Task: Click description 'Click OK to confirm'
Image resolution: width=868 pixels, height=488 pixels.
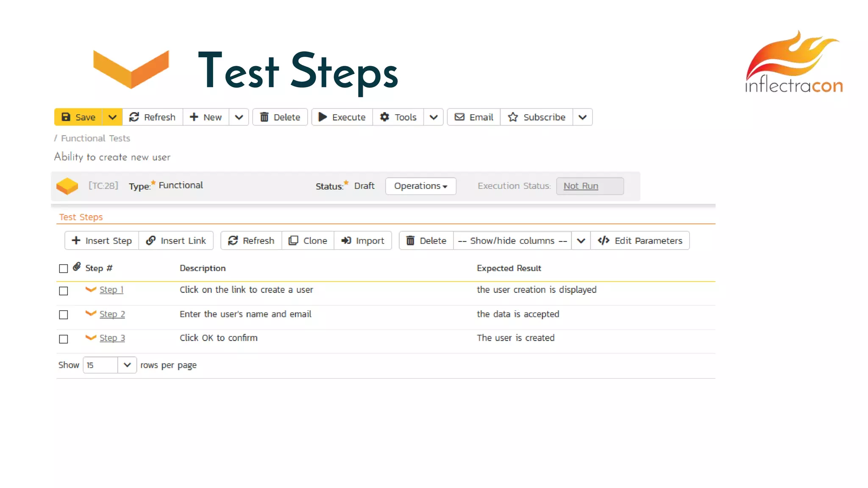Action: [x=219, y=338]
